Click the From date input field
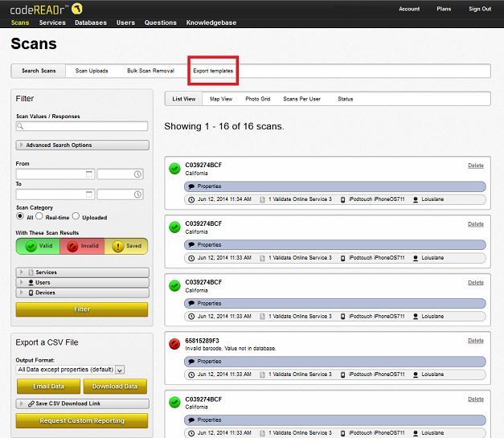 pyautogui.click(x=55, y=174)
